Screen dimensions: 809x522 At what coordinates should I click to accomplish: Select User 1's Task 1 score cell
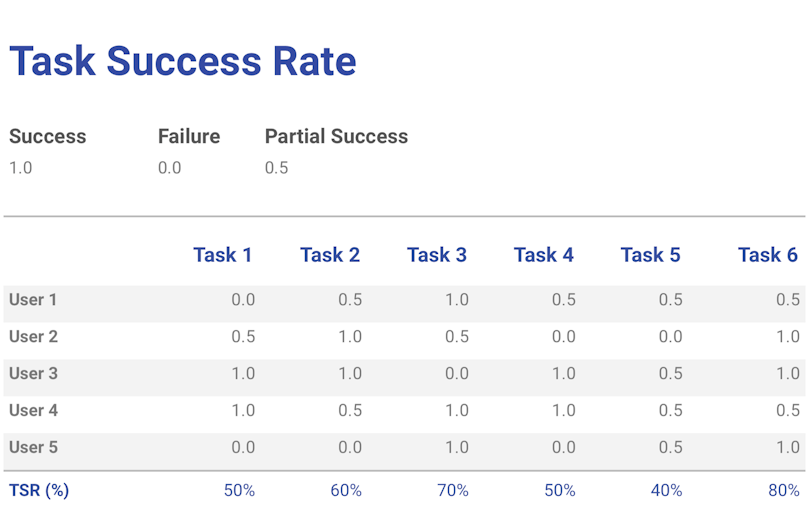(243, 300)
